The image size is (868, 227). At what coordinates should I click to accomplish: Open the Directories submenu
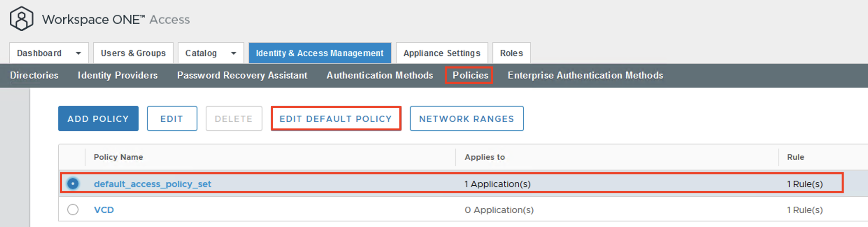pos(34,75)
